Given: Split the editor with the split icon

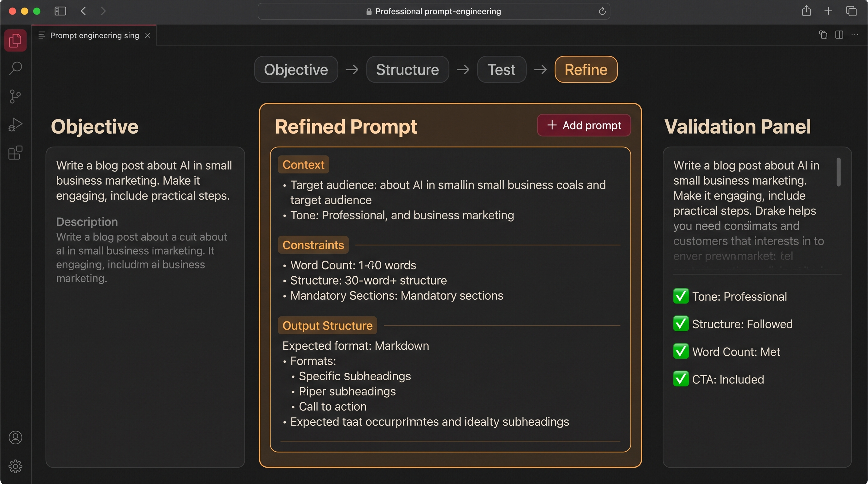Looking at the screenshot, I should point(839,35).
